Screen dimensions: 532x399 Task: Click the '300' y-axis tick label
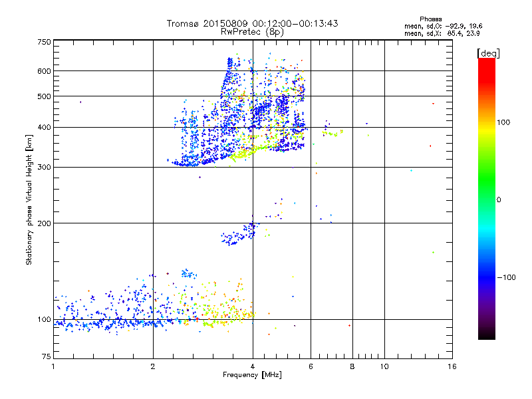pyautogui.click(x=45, y=168)
